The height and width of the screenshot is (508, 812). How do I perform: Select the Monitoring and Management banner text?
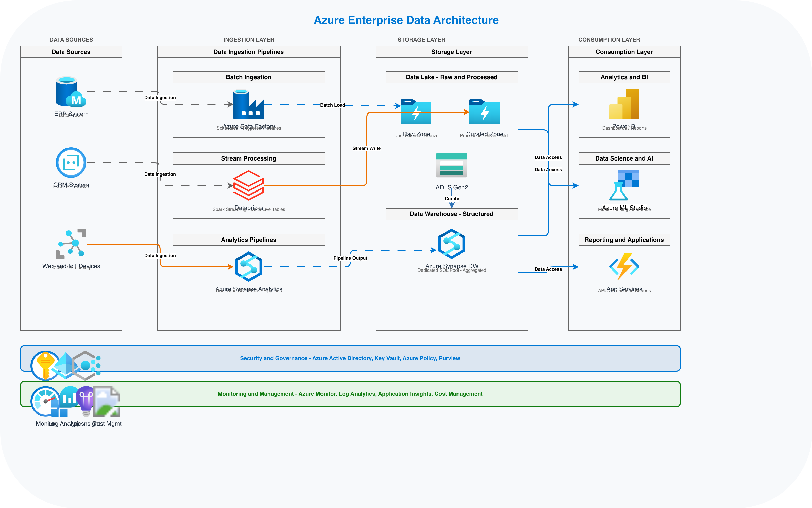click(350, 394)
